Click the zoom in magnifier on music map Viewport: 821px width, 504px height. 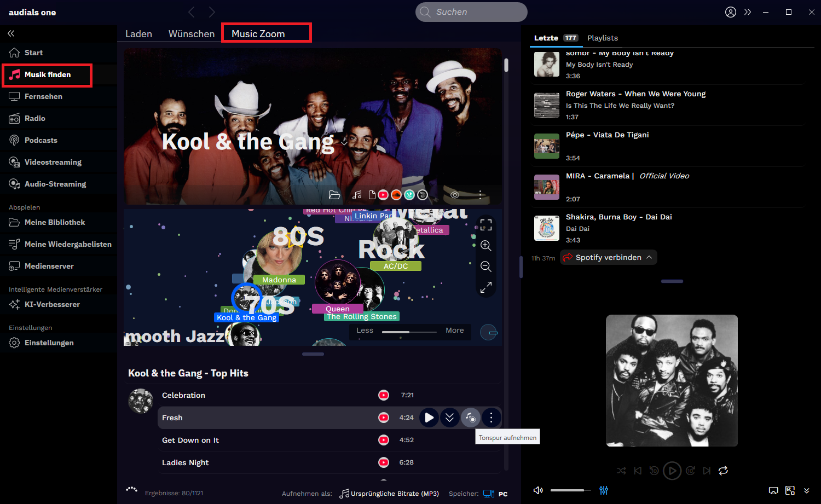tap(485, 246)
